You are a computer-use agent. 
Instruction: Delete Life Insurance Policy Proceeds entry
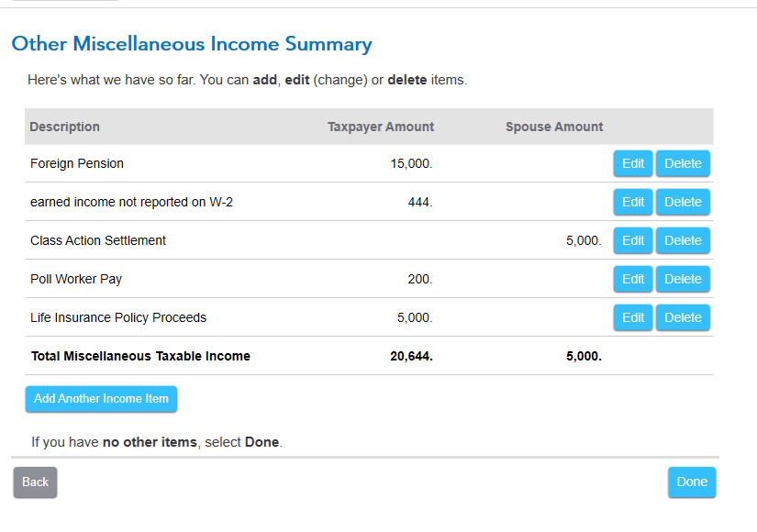pyautogui.click(x=683, y=317)
